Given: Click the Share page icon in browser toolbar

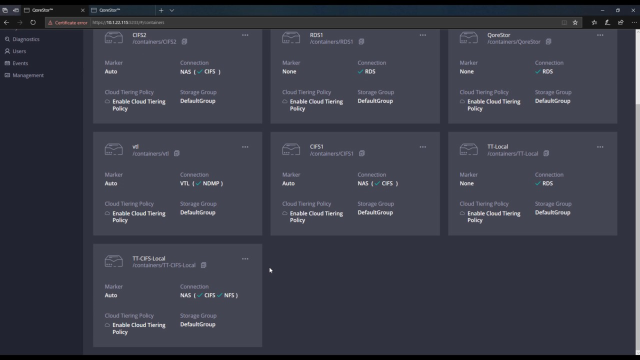Looking at the screenshot, I should tap(621, 22).
